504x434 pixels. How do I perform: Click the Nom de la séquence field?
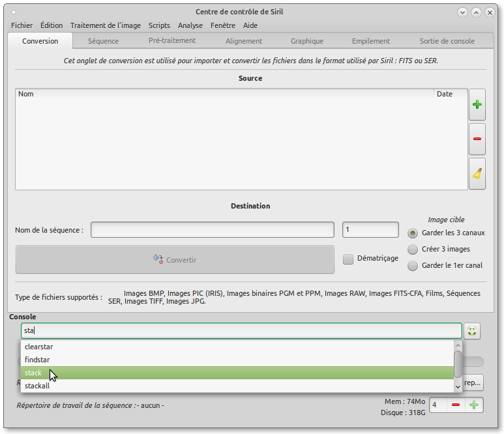click(x=213, y=230)
